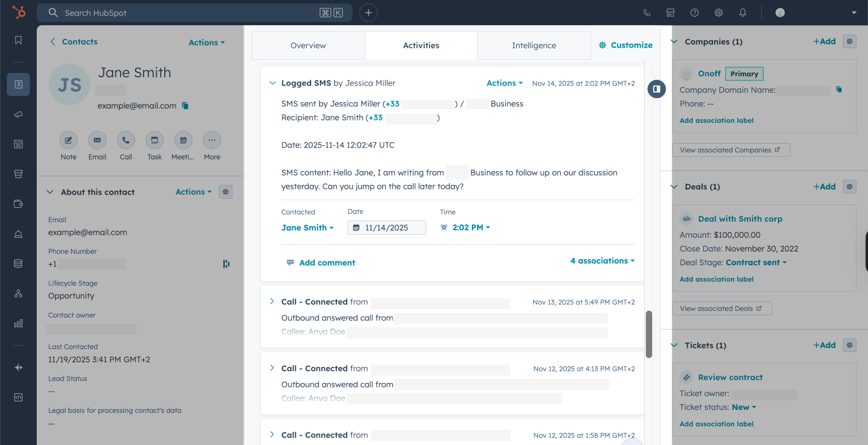The height and width of the screenshot is (445, 868).
Task: Open the Data Management database icon
Action: [x=18, y=264]
